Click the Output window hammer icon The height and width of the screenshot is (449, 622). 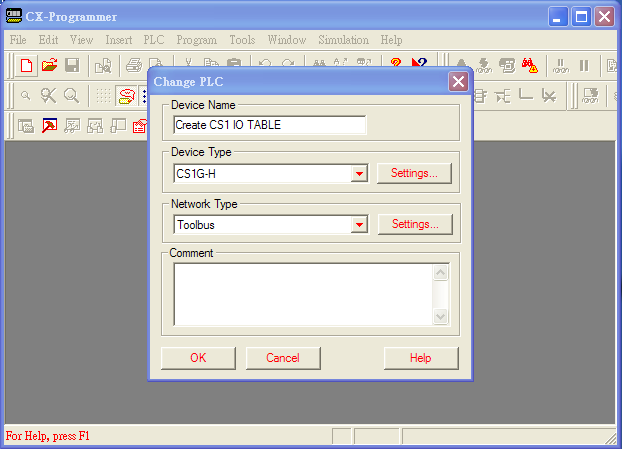[50, 126]
